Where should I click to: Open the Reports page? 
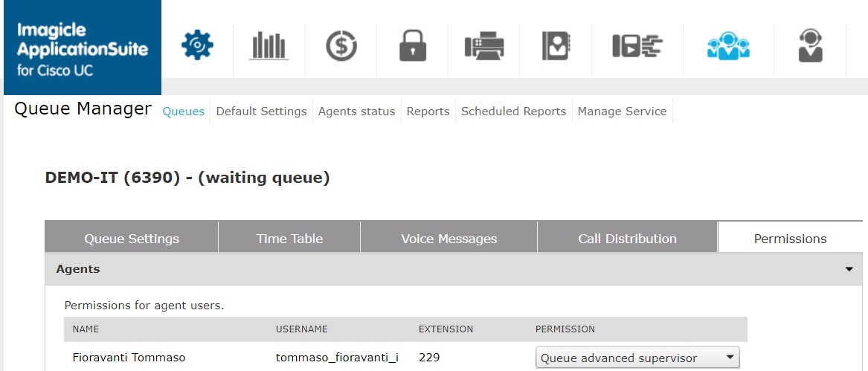click(x=428, y=112)
